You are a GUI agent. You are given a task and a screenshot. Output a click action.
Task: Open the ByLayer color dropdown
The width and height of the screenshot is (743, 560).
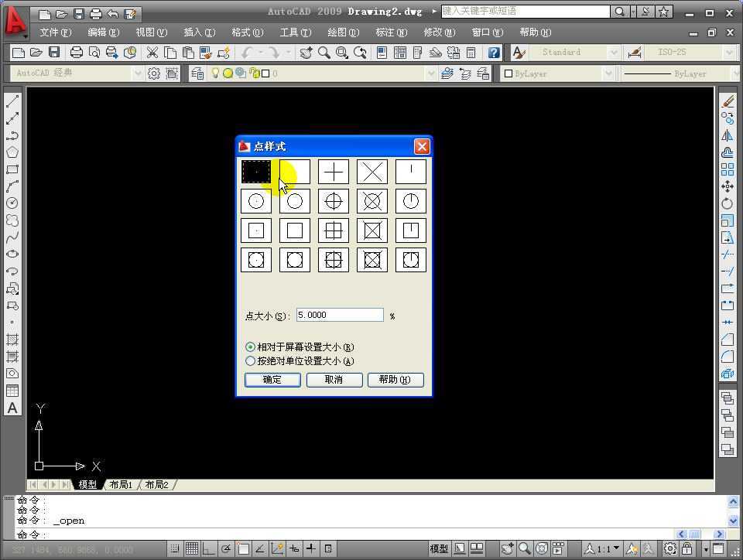[608, 73]
